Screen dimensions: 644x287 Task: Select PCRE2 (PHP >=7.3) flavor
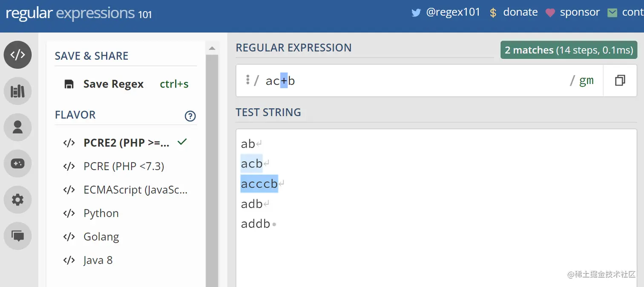tap(126, 143)
